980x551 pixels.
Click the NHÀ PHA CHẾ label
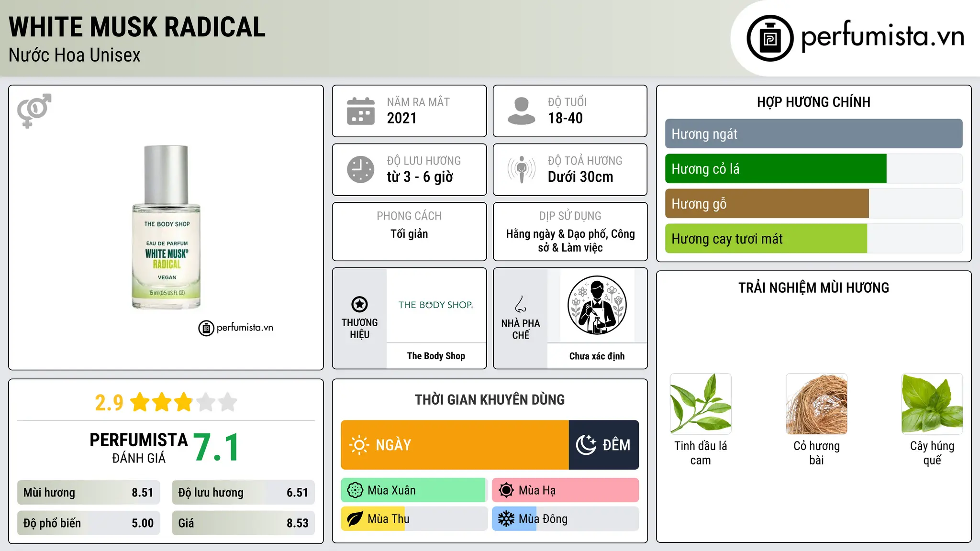coord(521,329)
